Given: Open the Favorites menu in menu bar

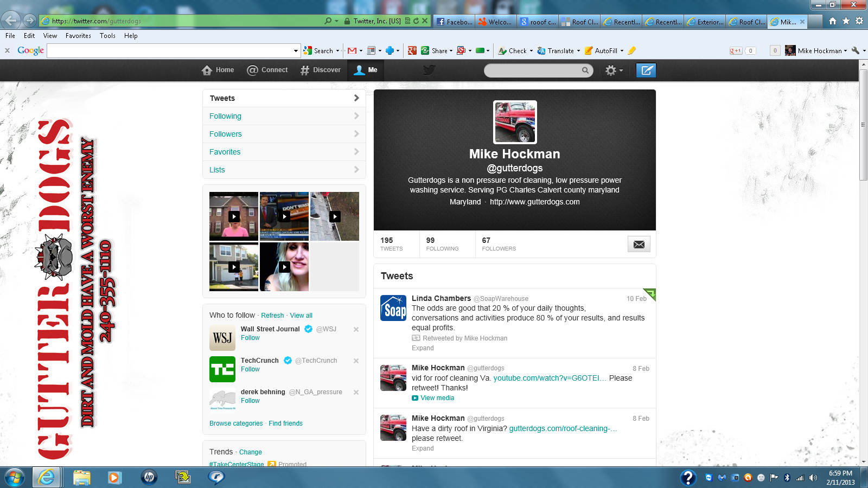Looking at the screenshot, I should click(x=78, y=36).
